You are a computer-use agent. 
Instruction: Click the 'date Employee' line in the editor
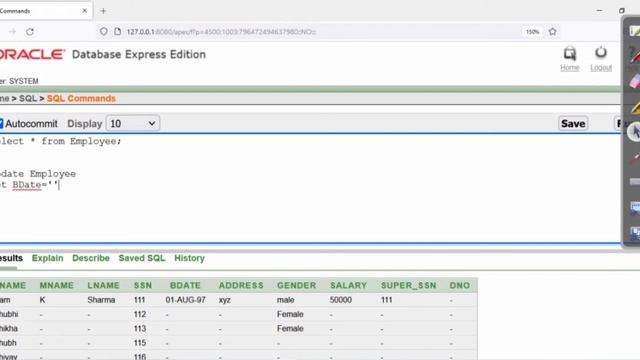pyautogui.click(x=38, y=174)
